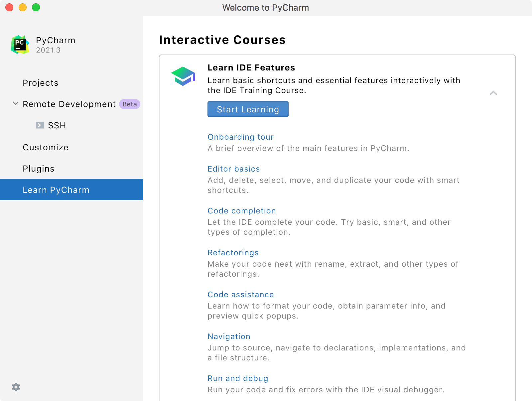Open the Code completion lesson
Screen dimensions: 532x401
point(241,211)
